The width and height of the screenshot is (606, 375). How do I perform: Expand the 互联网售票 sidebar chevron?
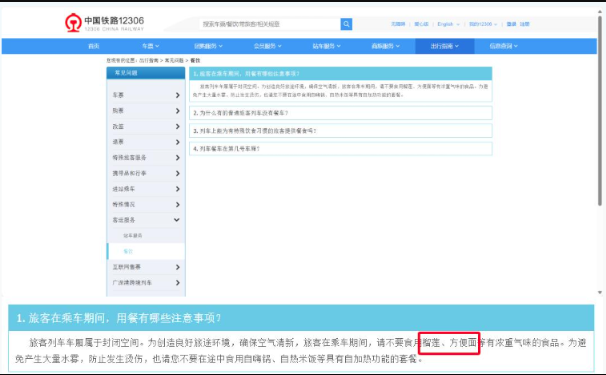click(177, 267)
